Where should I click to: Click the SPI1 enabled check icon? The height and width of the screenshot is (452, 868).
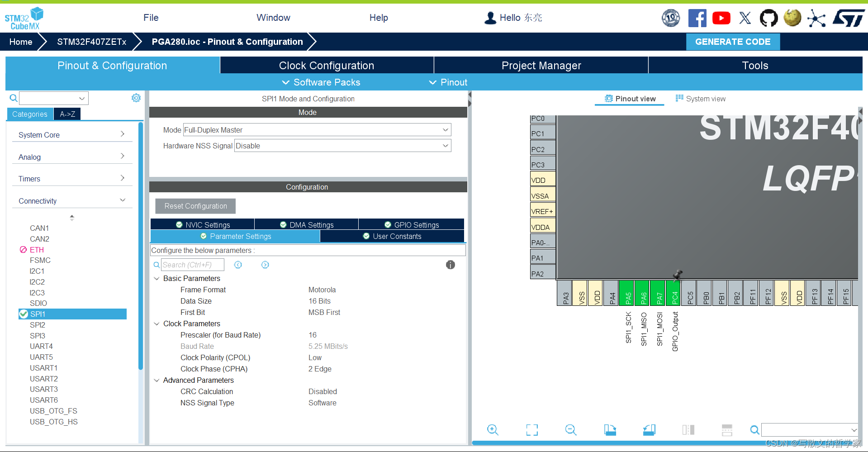24,314
